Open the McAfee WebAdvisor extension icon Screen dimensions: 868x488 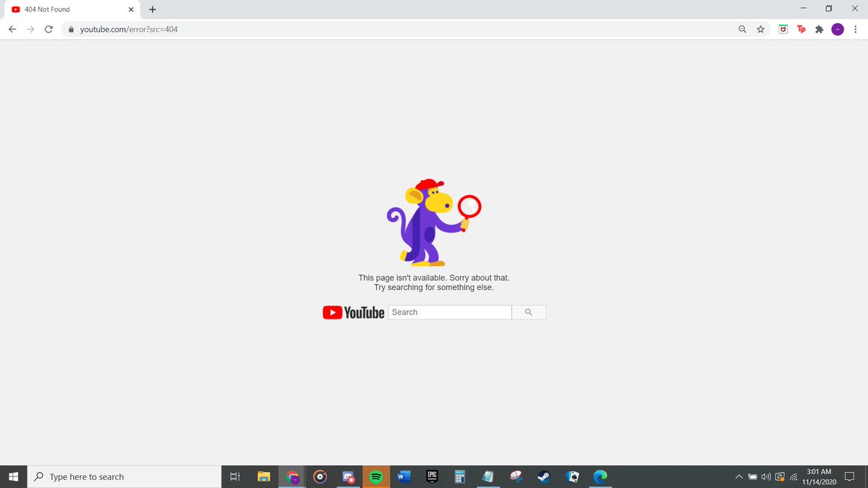coord(783,30)
